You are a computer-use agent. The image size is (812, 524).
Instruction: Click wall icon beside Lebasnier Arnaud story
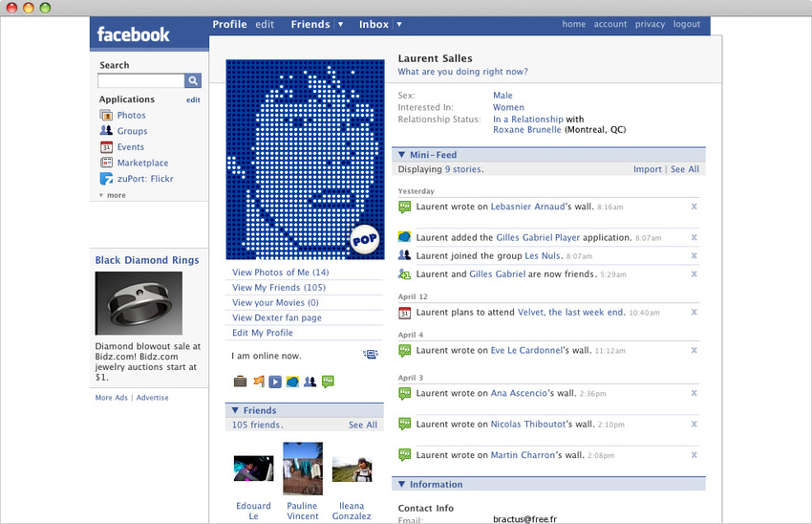tap(404, 207)
